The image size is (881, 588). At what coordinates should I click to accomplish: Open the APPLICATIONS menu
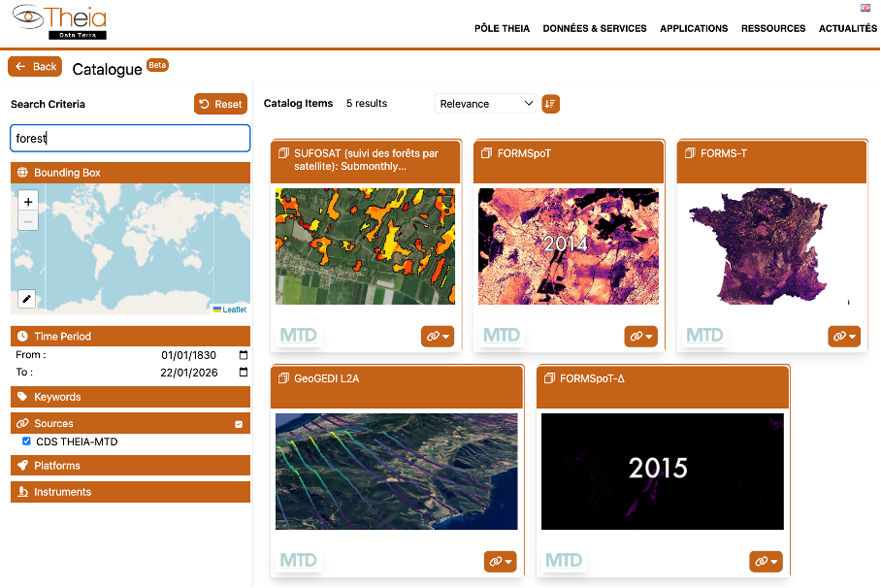(694, 29)
